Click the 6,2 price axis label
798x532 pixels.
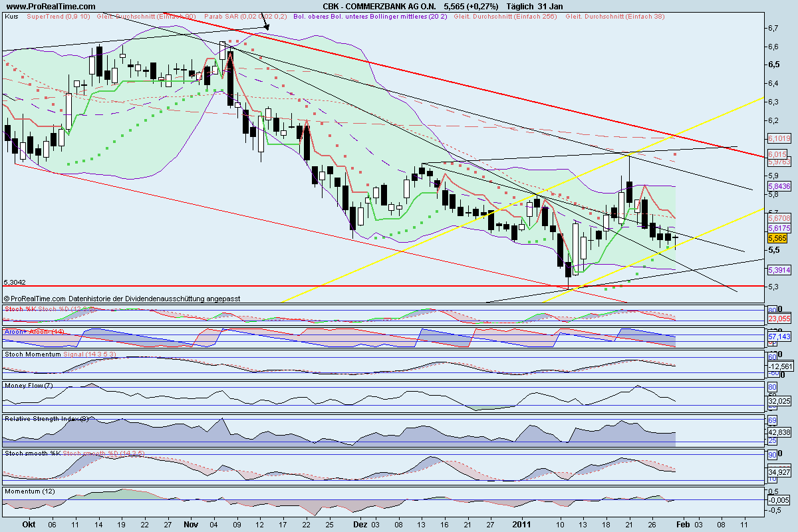point(773,120)
